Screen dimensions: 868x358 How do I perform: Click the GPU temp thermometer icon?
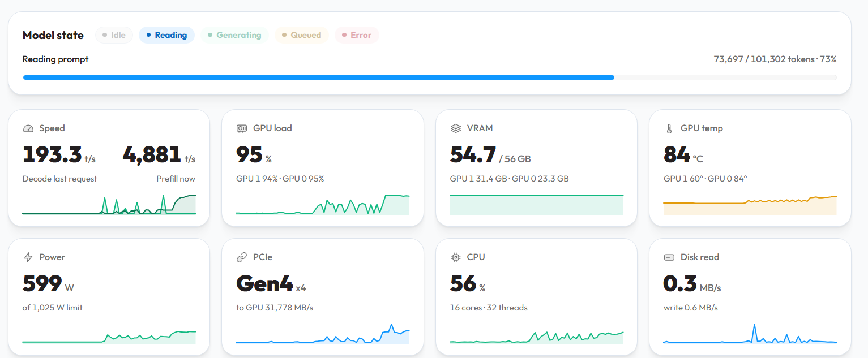(669, 128)
